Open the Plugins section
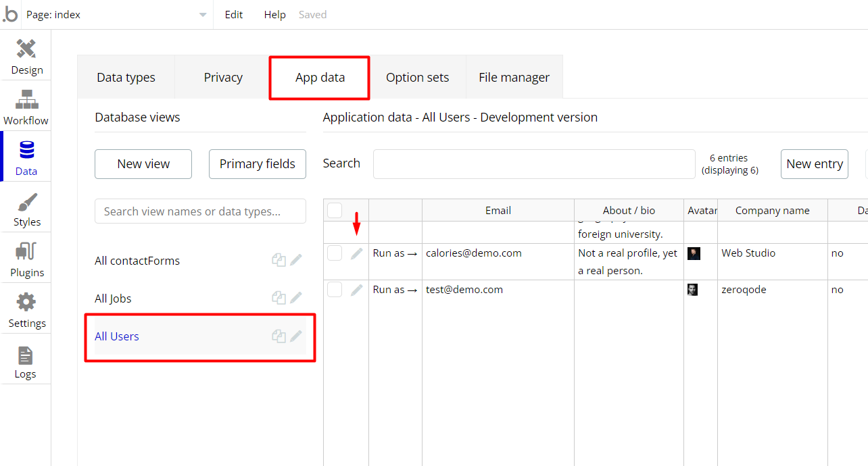868x466 pixels. [26, 258]
